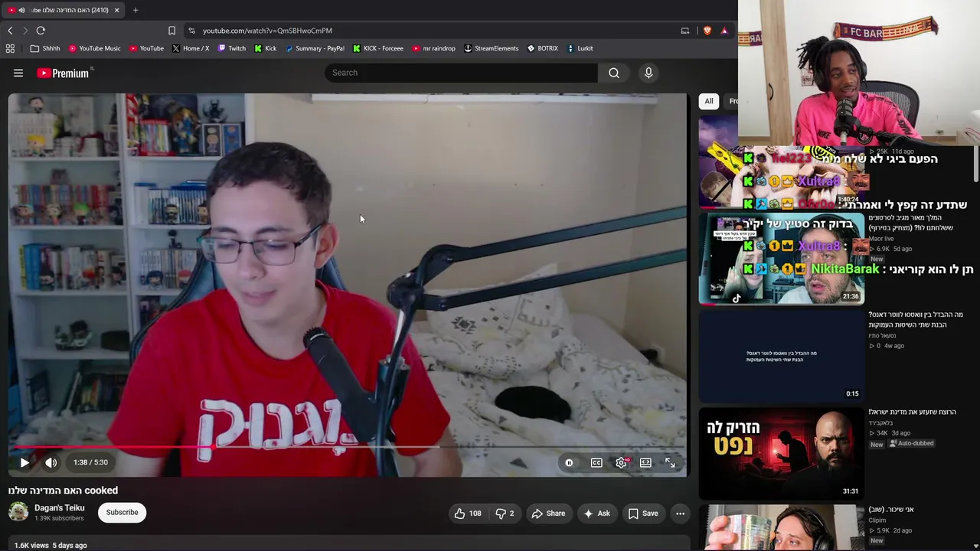Open YouTube Music bookmark
980x551 pixels.
pyautogui.click(x=95, y=48)
